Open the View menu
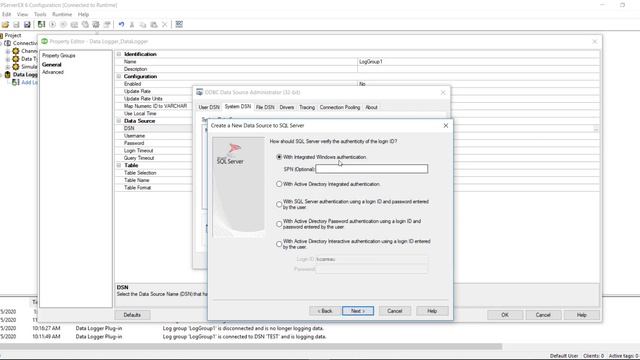Viewport: 640px width, 360px height. [x=22, y=14]
